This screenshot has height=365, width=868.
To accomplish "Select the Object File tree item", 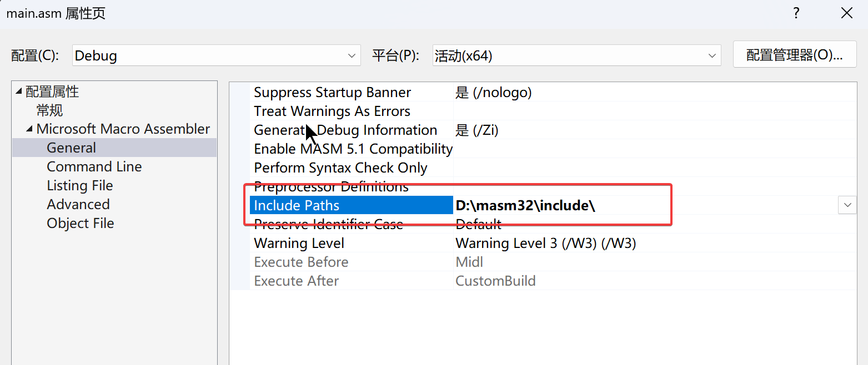I will tap(80, 224).
